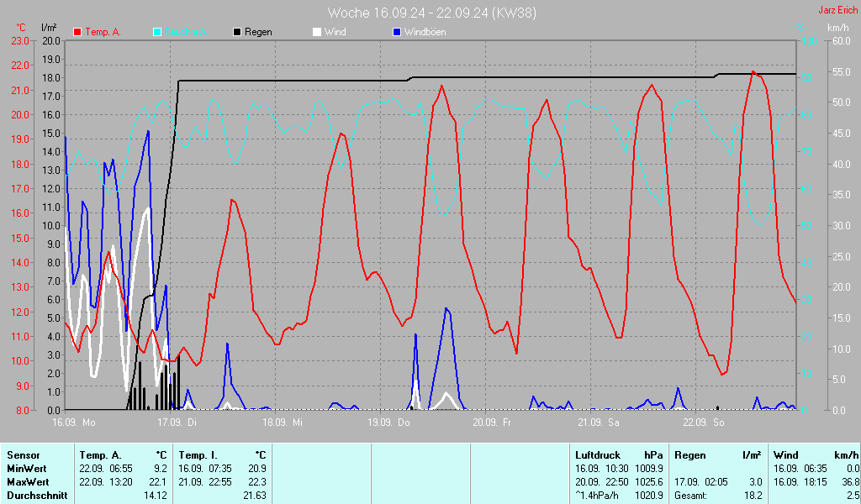Image resolution: width=861 pixels, height=504 pixels.
Task: Click the 23.0 value on temperature axis
Action: (x=20, y=40)
